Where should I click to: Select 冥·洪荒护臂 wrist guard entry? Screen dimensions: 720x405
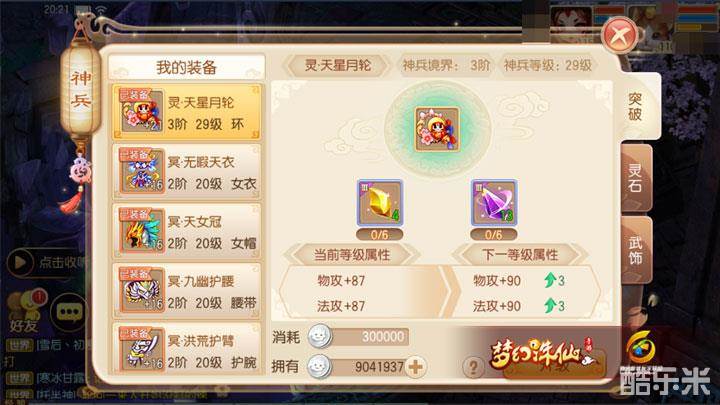[x=187, y=349]
